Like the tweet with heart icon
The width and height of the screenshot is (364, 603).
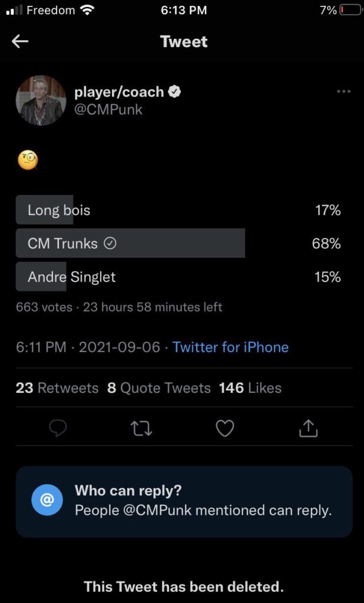[225, 429]
